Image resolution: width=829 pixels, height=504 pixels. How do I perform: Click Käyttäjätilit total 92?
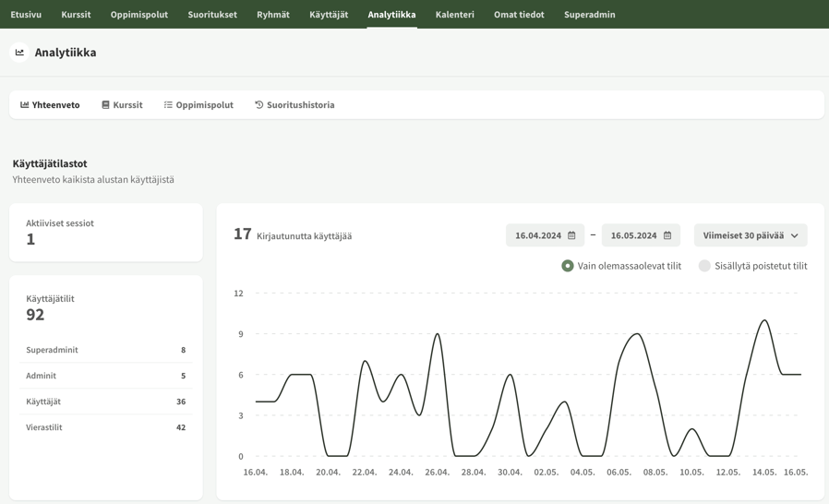click(x=35, y=315)
